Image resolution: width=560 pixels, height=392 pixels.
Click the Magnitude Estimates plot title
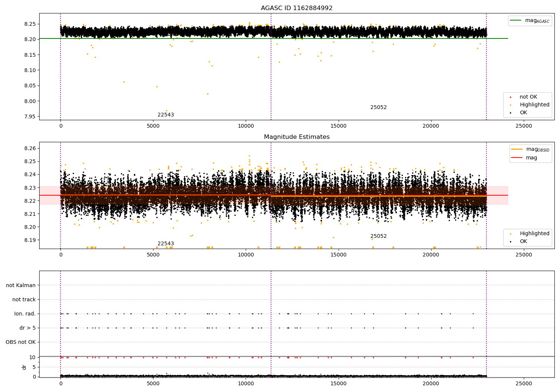pyautogui.click(x=296, y=137)
